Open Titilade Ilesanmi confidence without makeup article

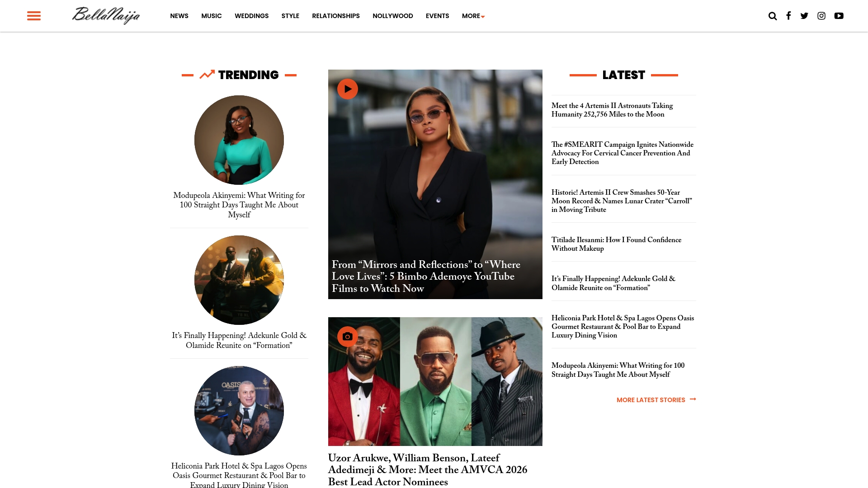[x=616, y=244]
